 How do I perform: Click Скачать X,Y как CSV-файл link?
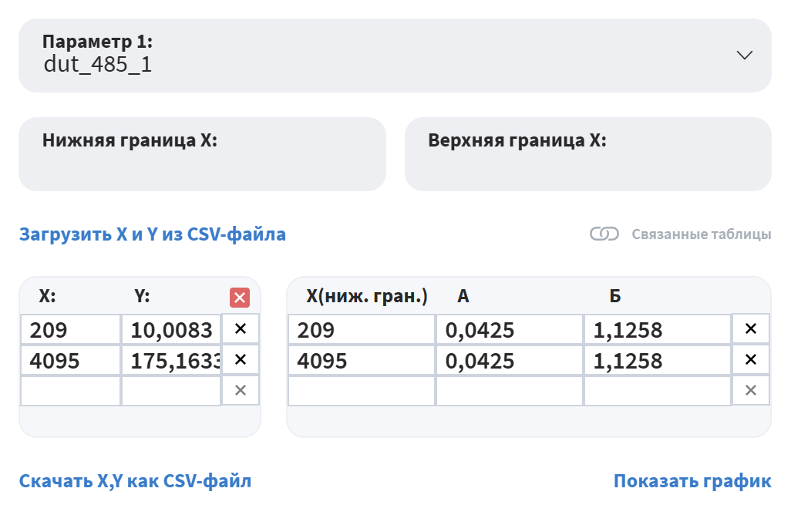135,482
